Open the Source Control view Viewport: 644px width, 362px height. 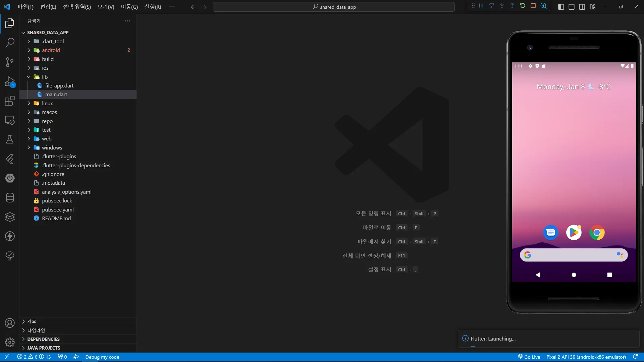pos(10,62)
